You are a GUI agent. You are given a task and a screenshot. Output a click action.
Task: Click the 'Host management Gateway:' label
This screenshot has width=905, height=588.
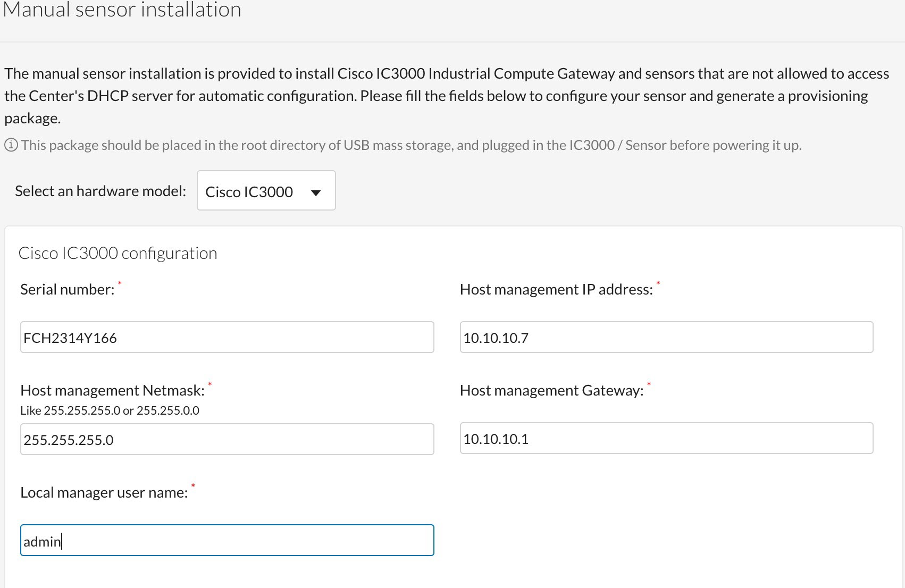click(x=552, y=390)
